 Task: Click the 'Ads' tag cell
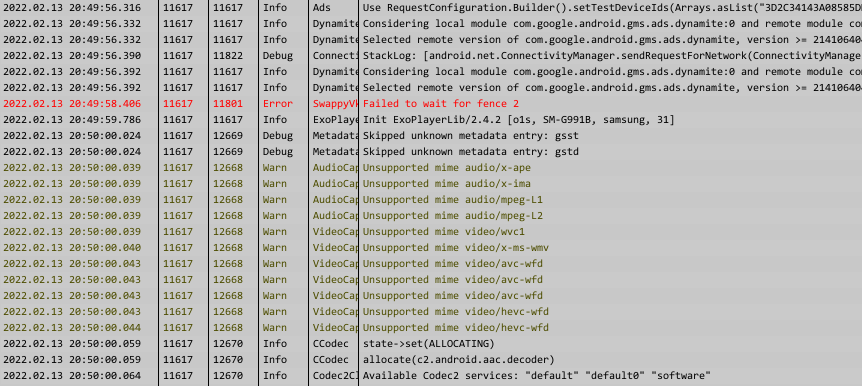pyautogui.click(x=322, y=8)
